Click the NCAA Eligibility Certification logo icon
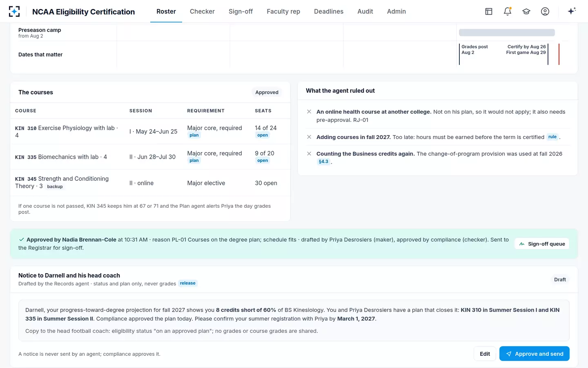 14,11
